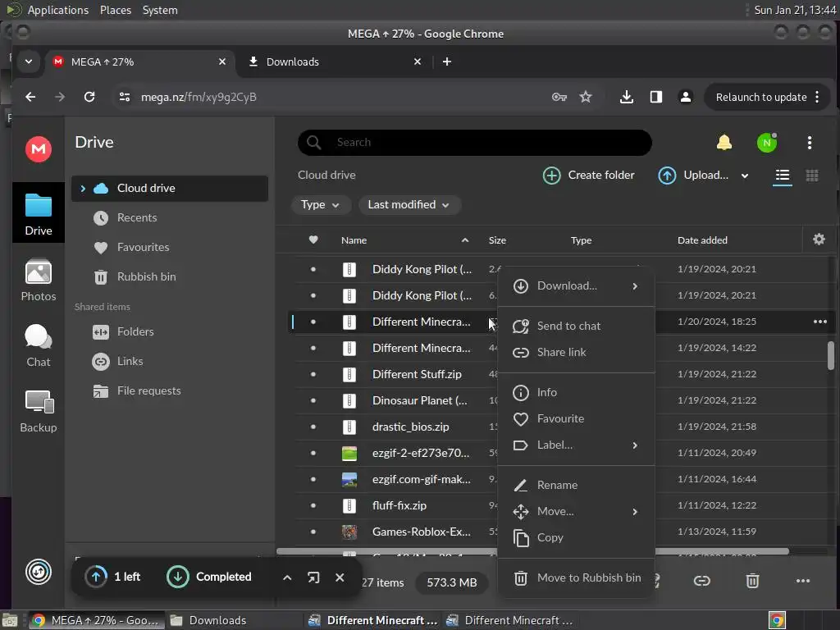Image resolution: width=840 pixels, height=630 pixels.
Task: Reload the page
Action: [x=89, y=97]
